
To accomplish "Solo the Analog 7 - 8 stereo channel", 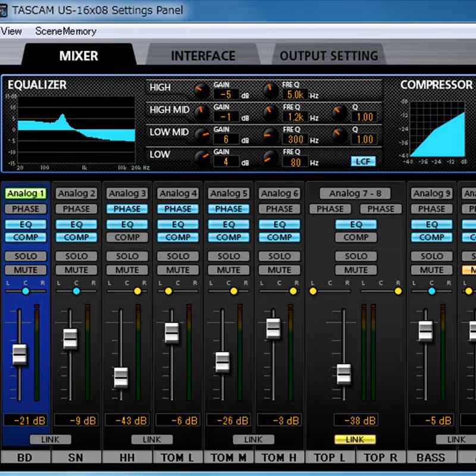I will (356, 256).
